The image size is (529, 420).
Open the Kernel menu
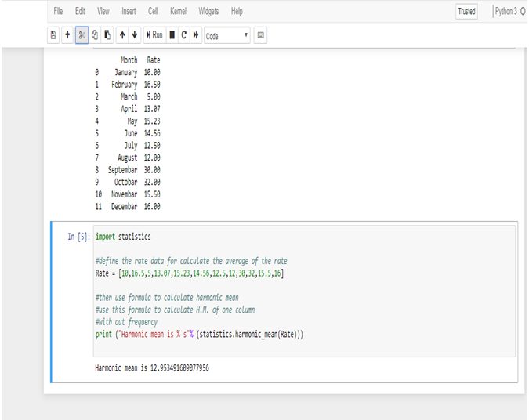tap(178, 12)
